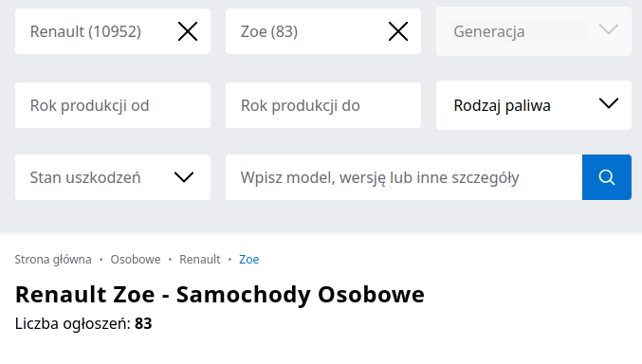This screenshot has height=364, width=642.
Task: Expand the Generacja dropdown arrow
Action: (x=609, y=30)
